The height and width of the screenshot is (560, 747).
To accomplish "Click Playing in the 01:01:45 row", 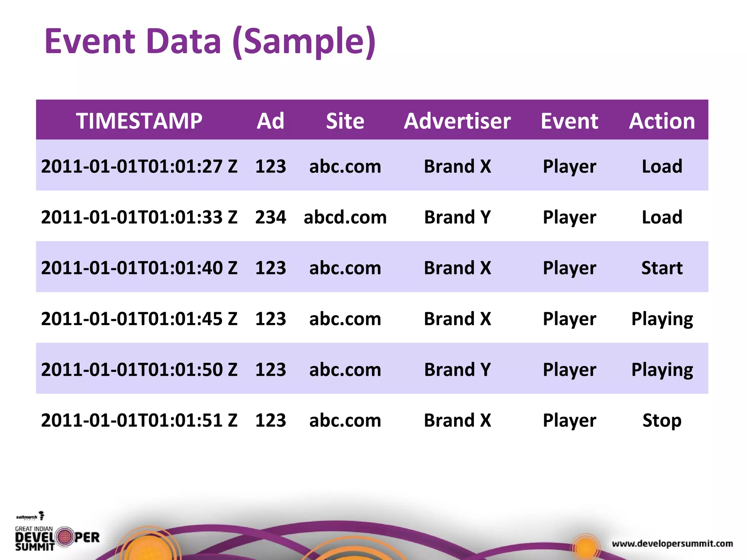I will point(662,319).
